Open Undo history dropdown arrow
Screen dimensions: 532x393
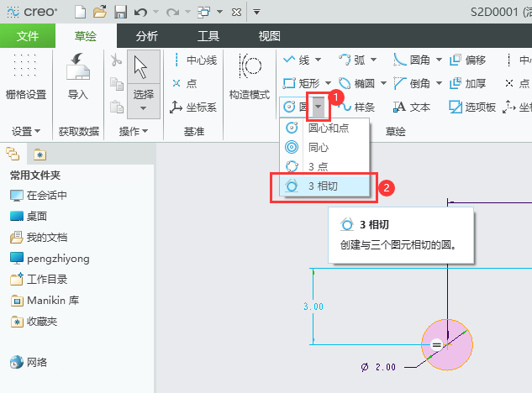click(x=155, y=13)
